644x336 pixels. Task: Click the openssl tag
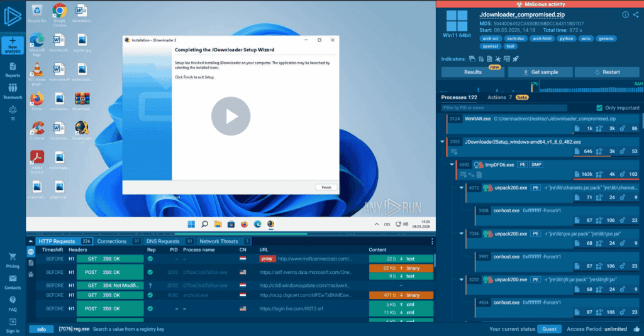(x=491, y=46)
